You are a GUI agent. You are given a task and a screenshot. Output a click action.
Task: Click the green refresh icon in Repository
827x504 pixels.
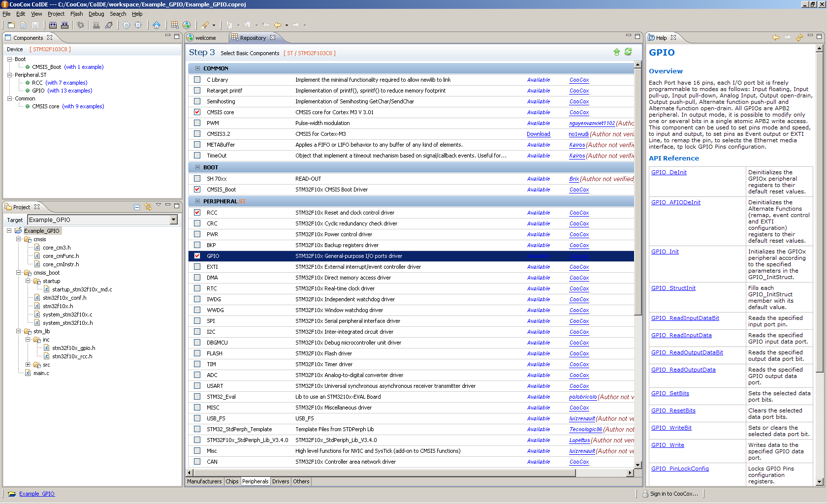pyautogui.click(x=628, y=52)
